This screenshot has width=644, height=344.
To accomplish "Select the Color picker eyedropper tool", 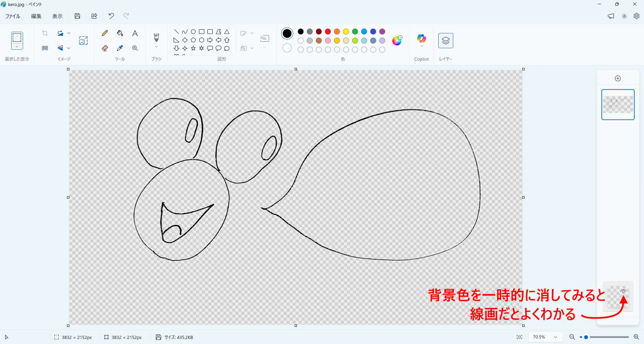I will coord(120,48).
